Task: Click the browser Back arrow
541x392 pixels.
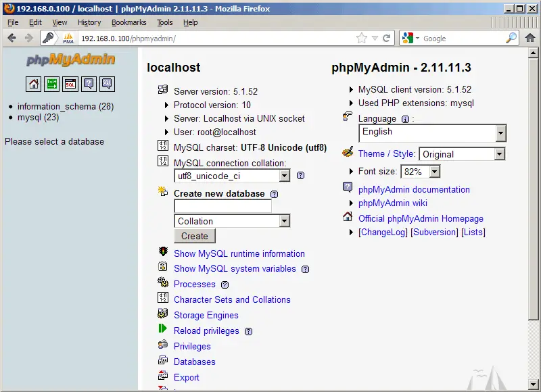Action: pyautogui.click(x=11, y=38)
